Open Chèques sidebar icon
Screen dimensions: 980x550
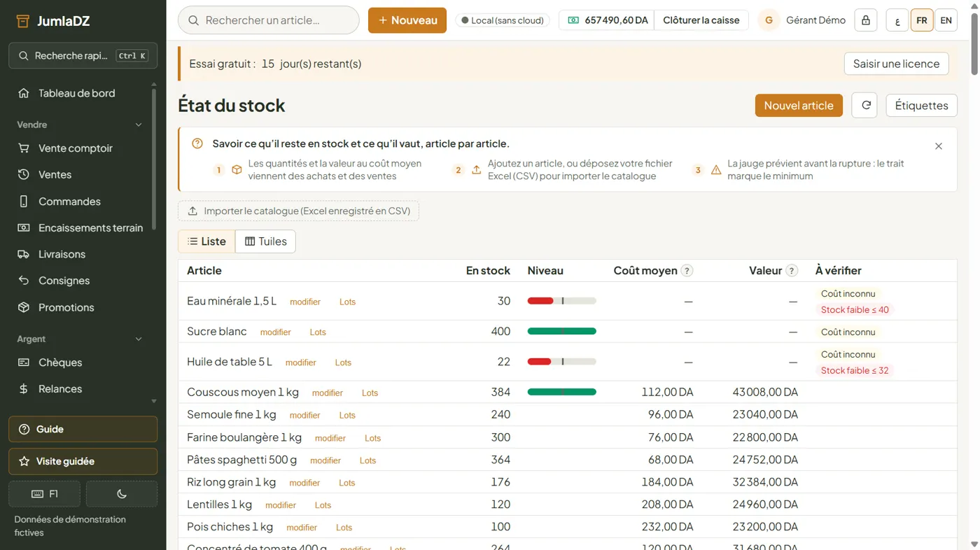pos(24,362)
